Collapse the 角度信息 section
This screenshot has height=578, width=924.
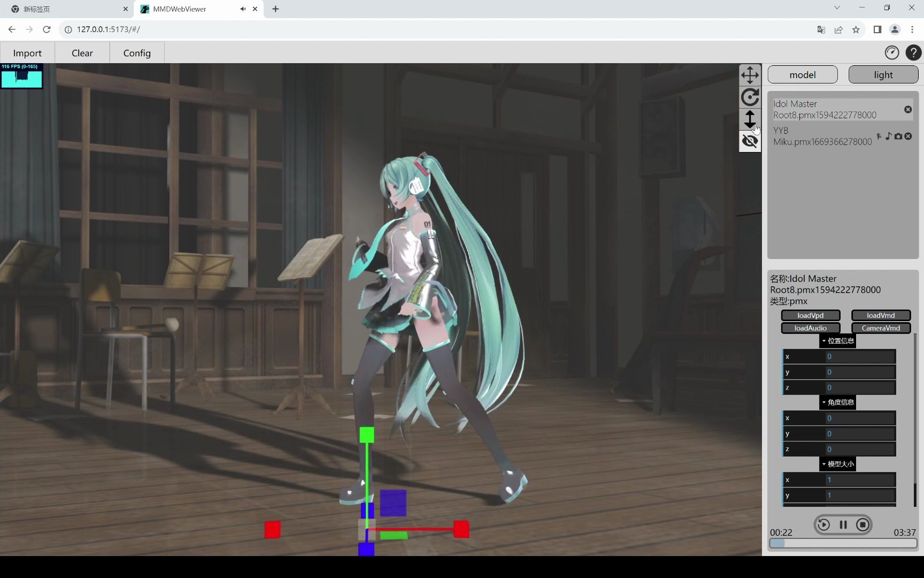838,402
